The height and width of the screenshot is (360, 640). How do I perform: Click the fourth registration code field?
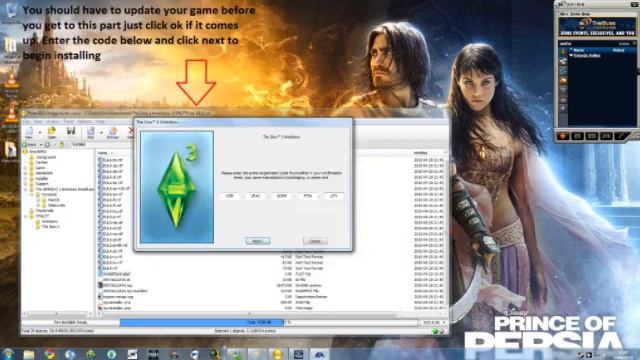pyautogui.click(x=308, y=196)
